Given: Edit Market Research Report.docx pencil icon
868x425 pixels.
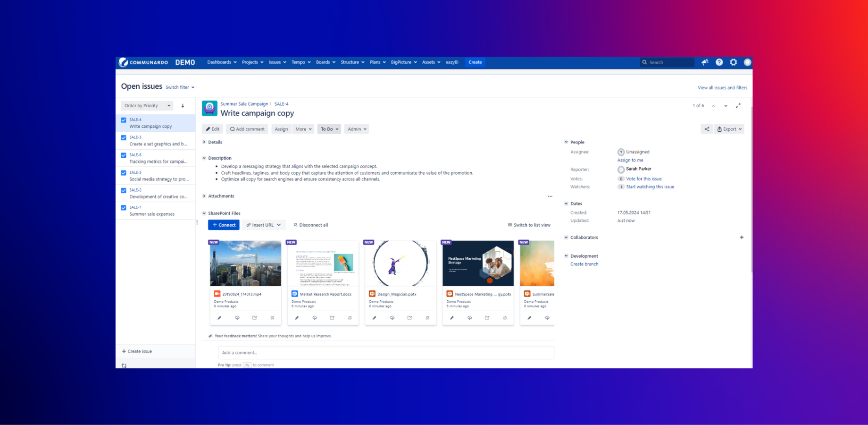Looking at the screenshot, I should click(x=297, y=318).
